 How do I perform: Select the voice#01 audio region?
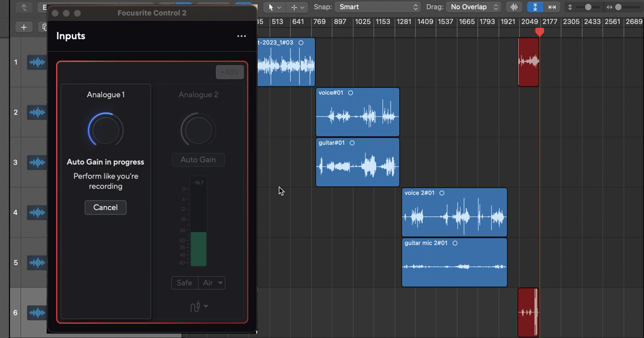[x=357, y=112]
